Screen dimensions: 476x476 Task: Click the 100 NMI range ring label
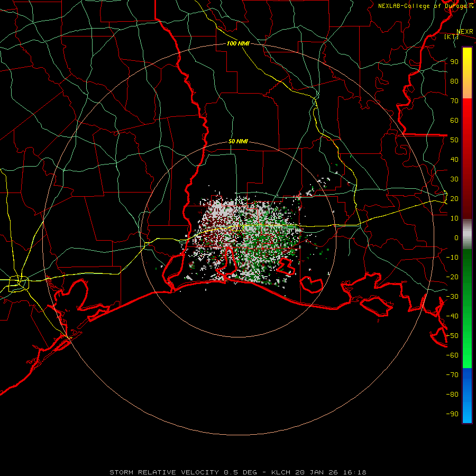tap(238, 43)
